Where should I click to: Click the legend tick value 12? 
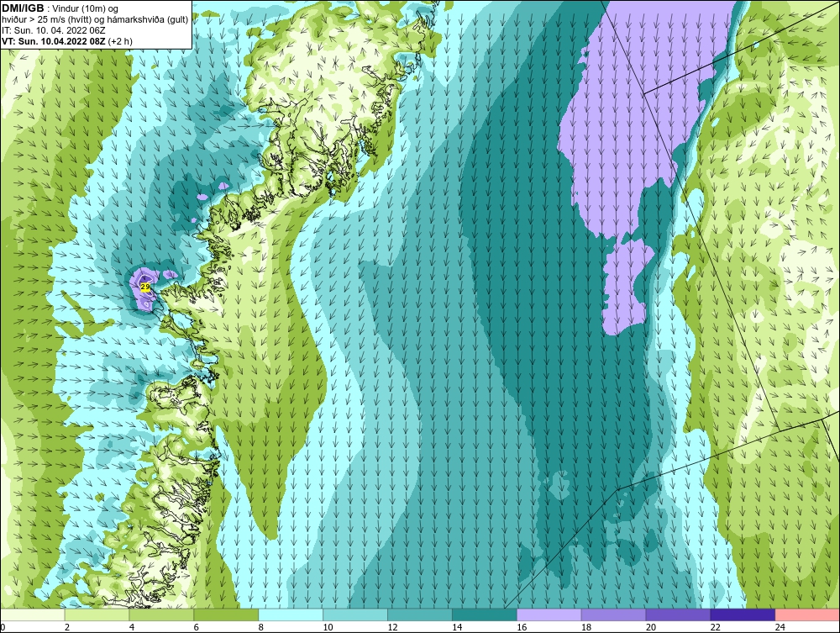click(x=392, y=627)
